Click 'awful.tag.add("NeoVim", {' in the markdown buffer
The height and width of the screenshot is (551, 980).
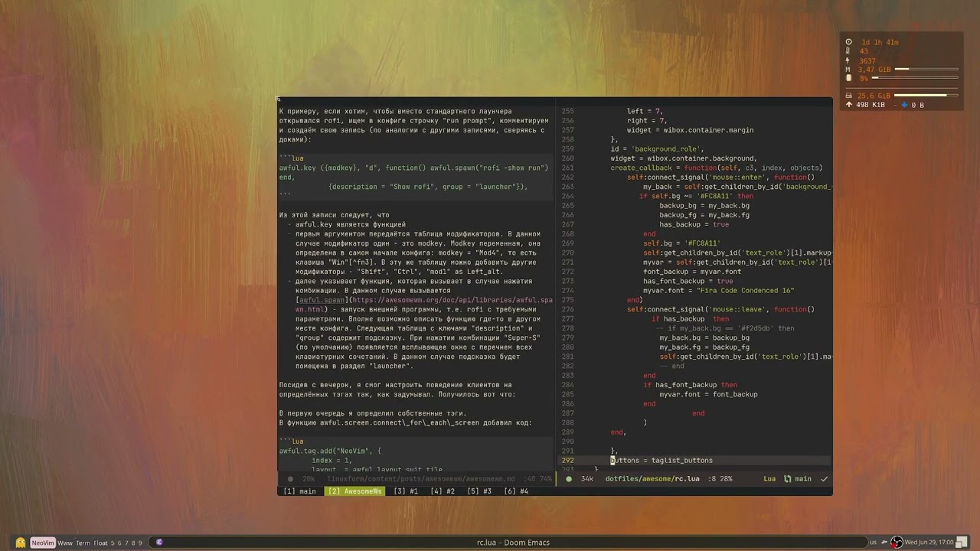point(330,451)
